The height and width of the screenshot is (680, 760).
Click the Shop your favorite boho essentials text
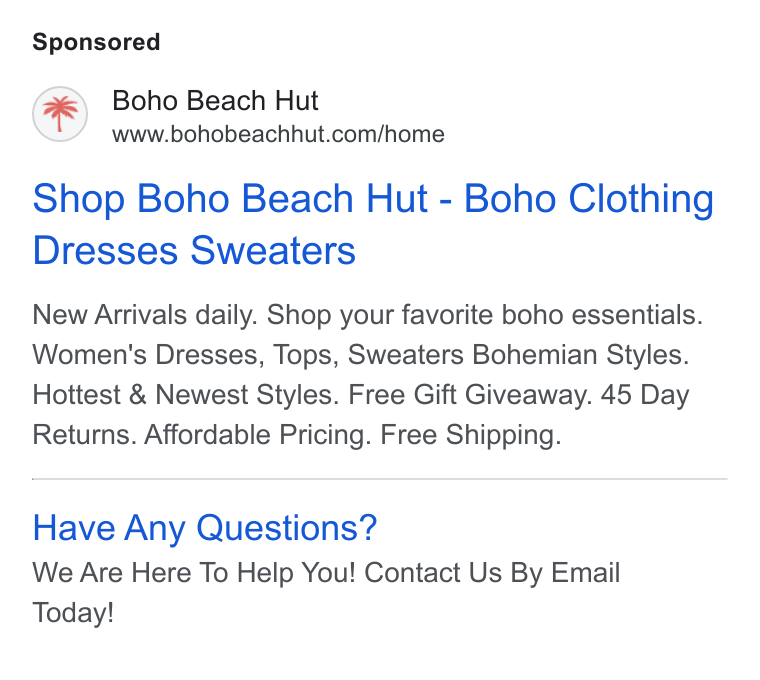485,315
